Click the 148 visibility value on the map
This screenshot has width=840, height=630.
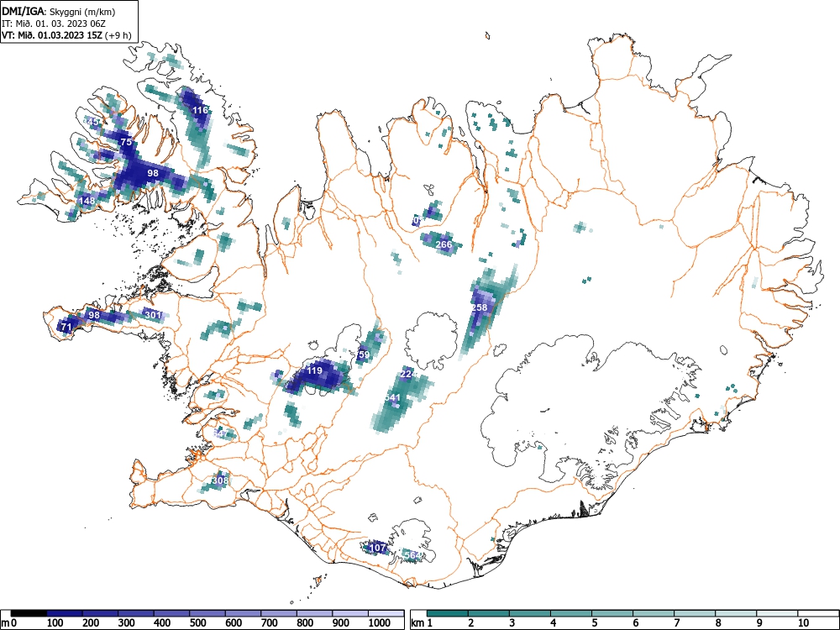pyautogui.click(x=86, y=201)
